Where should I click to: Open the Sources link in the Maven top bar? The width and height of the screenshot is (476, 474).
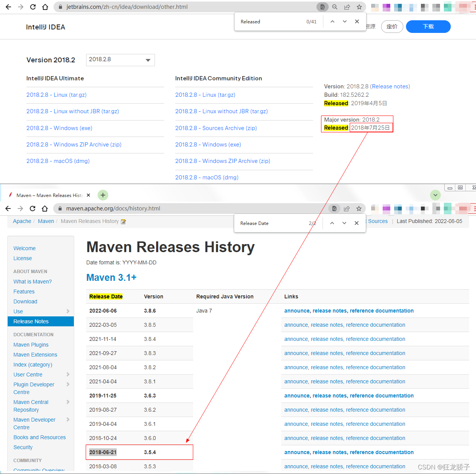coord(378,221)
